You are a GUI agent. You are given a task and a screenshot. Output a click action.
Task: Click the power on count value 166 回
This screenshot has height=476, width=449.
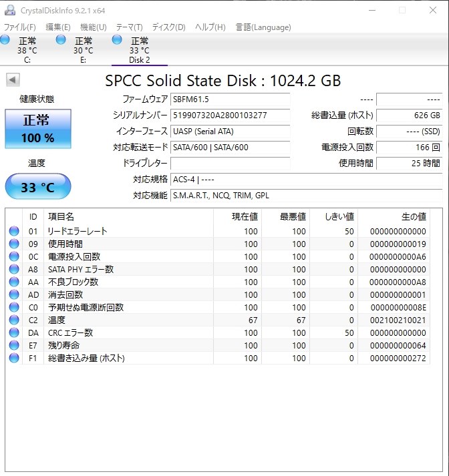click(409, 148)
